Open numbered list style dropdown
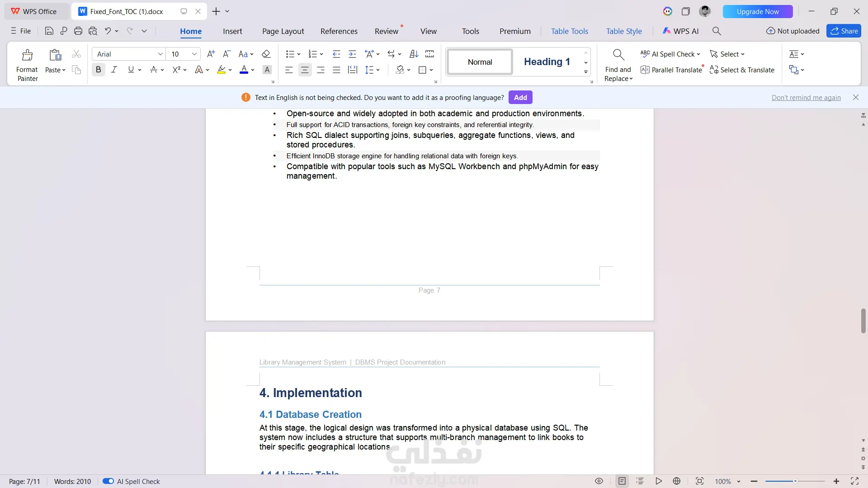Screen dimensions: 868x488 [321, 54]
